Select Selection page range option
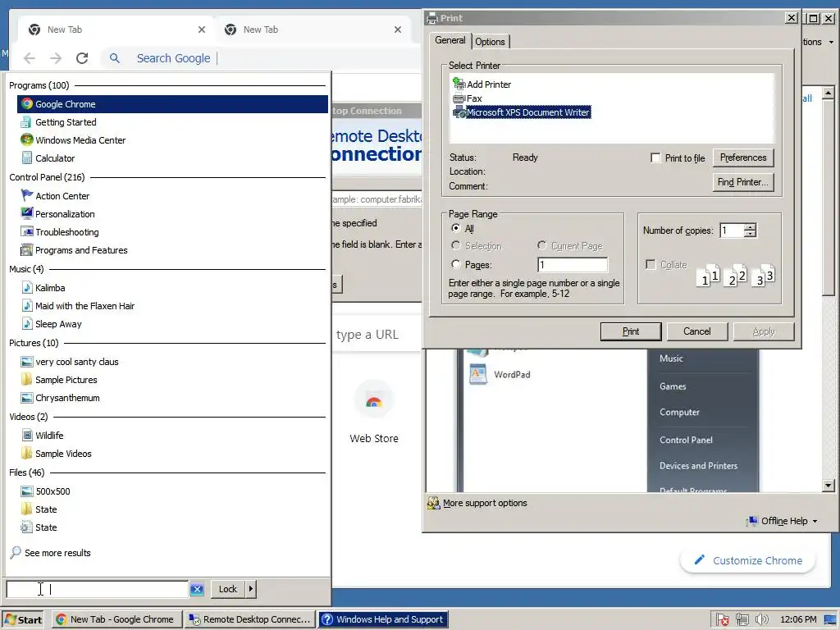The height and width of the screenshot is (630, 840). [456, 245]
